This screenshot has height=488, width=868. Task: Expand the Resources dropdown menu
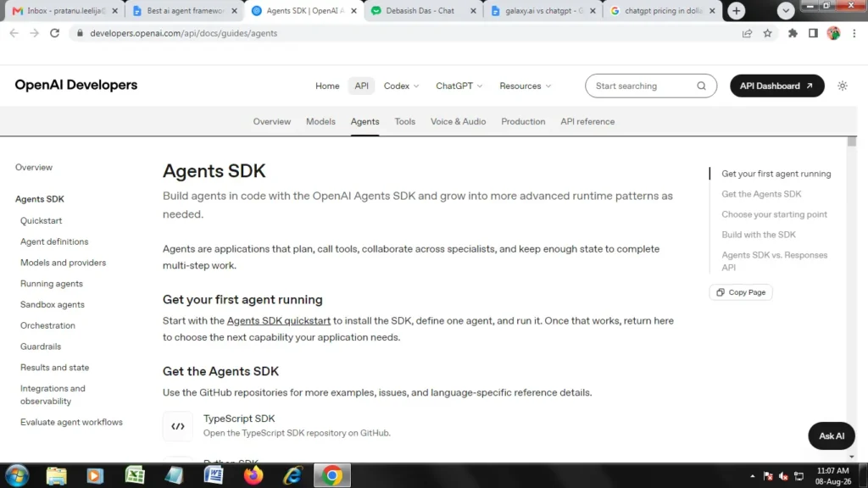click(x=525, y=86)
